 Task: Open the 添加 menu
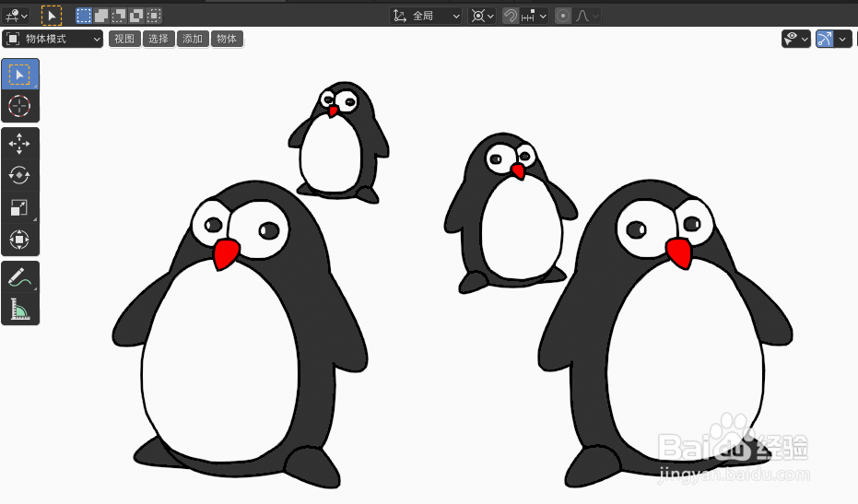click(x=193, y=39)
